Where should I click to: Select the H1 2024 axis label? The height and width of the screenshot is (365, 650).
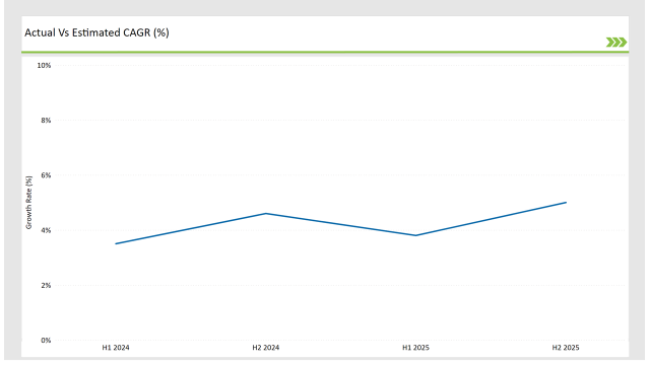[116, 348]
